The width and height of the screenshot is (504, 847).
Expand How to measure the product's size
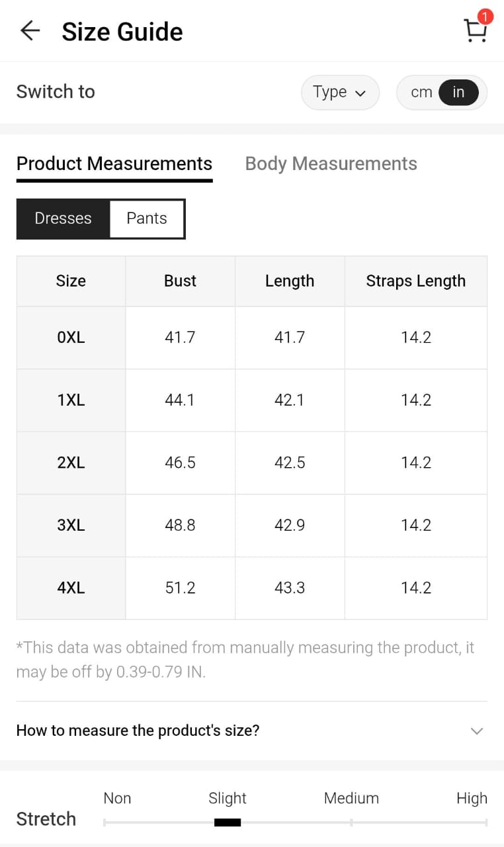138,731
